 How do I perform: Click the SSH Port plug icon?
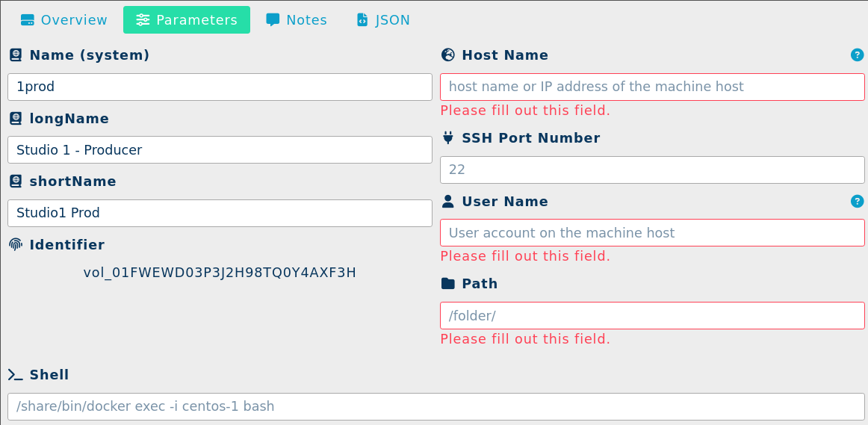coord(448,137)
